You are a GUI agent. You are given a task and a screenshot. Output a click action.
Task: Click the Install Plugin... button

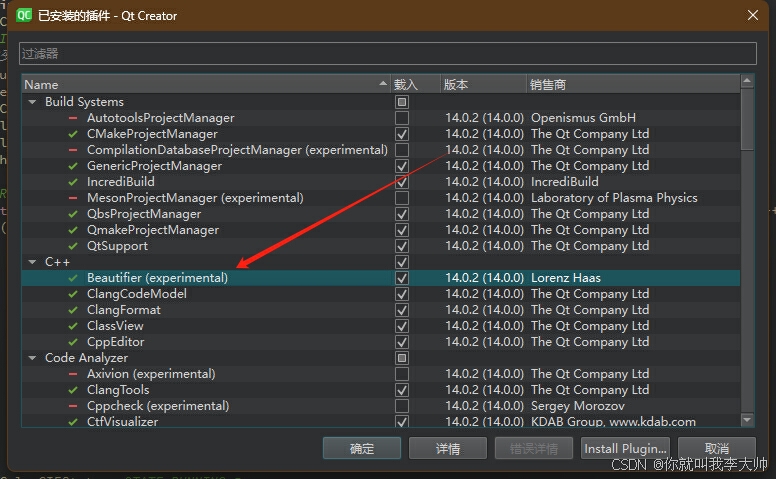(x=625, y=448)
